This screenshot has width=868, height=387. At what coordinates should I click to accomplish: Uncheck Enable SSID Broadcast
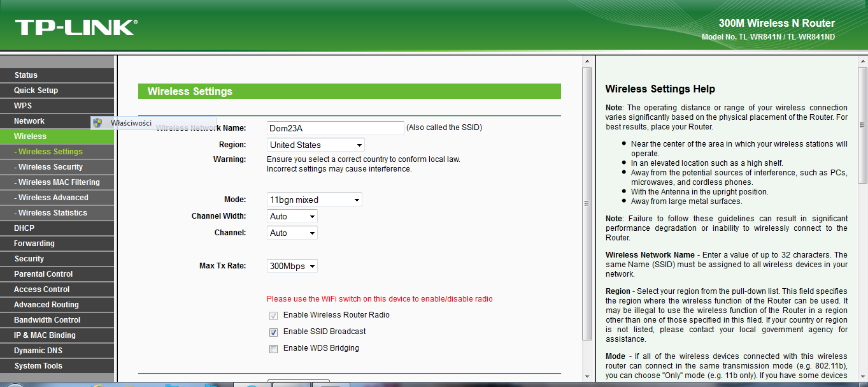273,332
